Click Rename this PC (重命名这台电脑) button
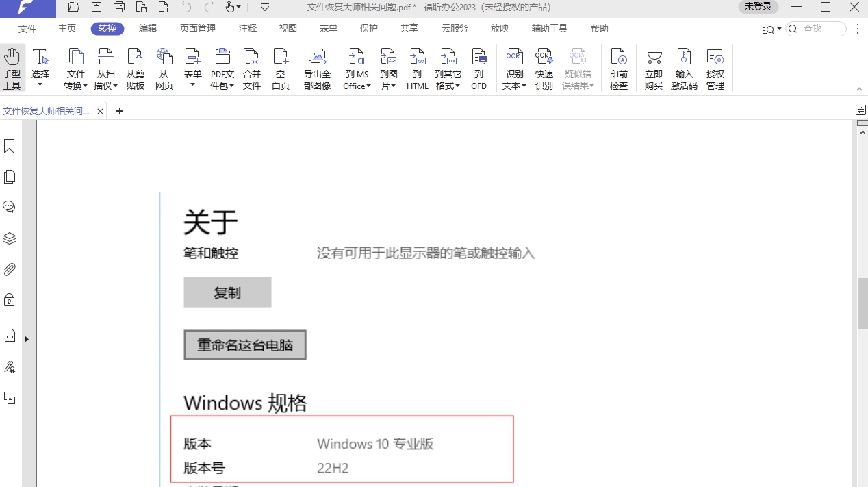Screen dimensions: 868x487 click(245, 345)
